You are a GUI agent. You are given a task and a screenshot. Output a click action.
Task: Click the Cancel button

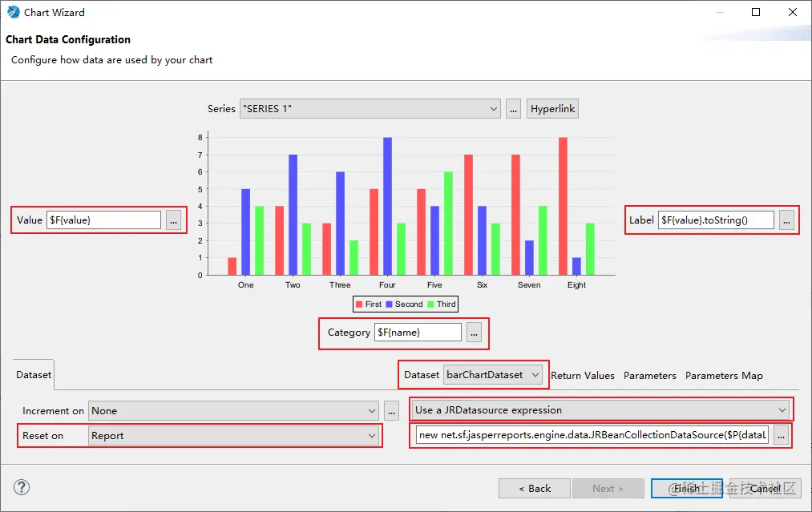(x=765, y=488)
